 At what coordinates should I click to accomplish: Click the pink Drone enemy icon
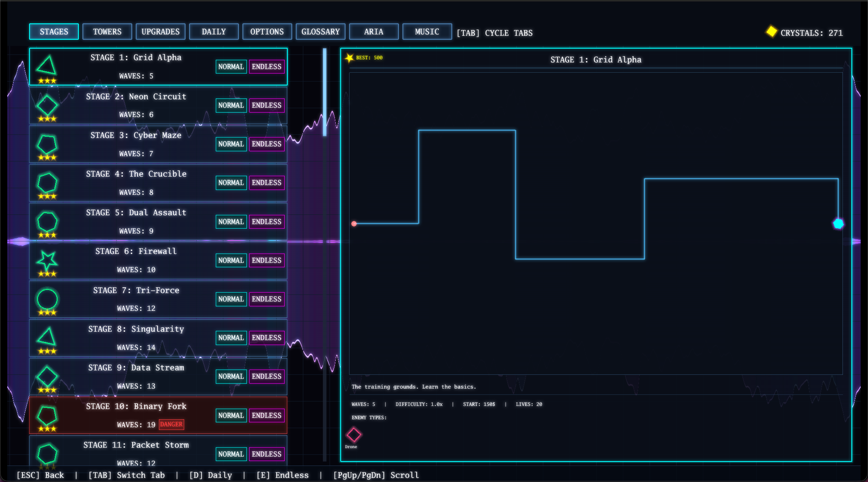(353, 434)
